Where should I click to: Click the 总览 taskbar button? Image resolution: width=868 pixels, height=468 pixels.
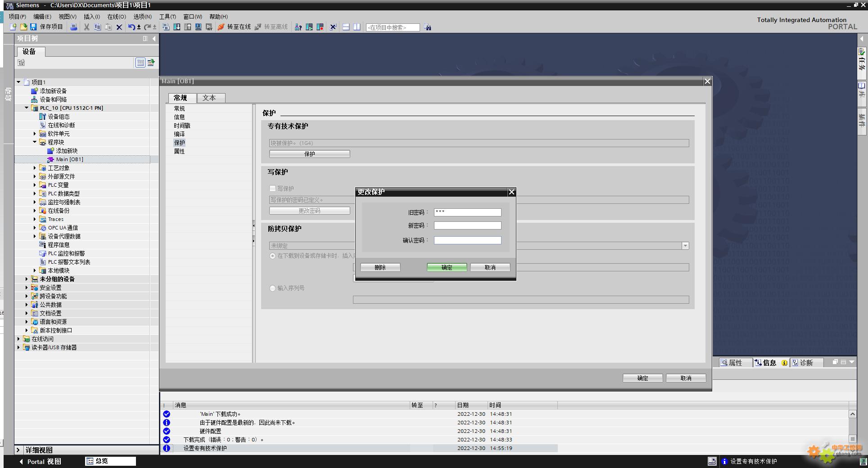coord(110,461)
